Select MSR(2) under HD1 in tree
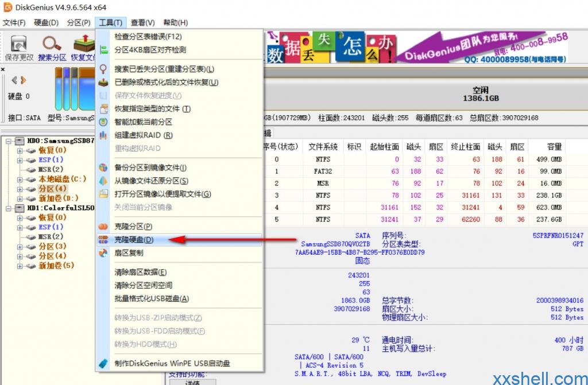This screenshot has width=588, height=385. click(x=51, y=236)
